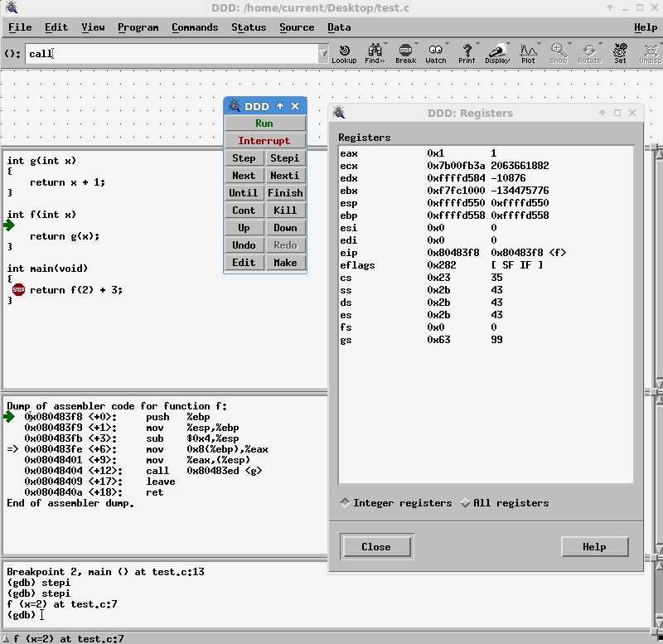Screen dimensions: 663x644
Task: Open the argument field history dropdown
Action: (x=323, y=54)
